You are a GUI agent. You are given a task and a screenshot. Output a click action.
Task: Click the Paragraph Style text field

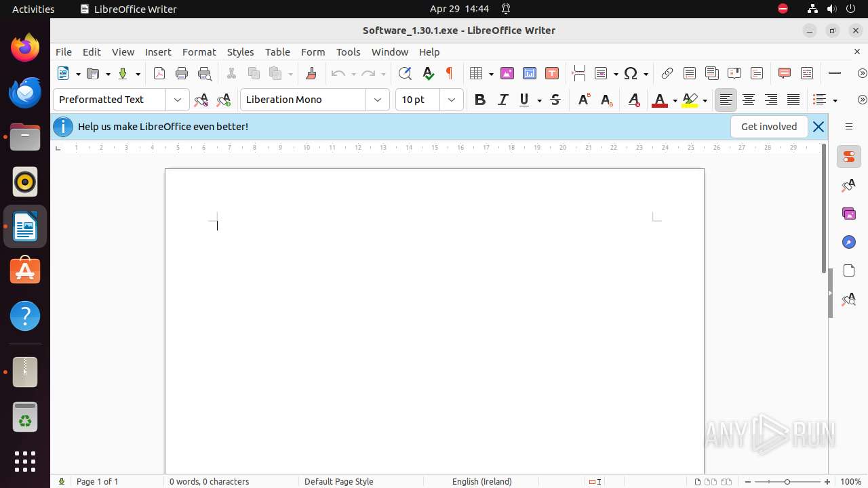pyautogui.click(x=110, y=100)
